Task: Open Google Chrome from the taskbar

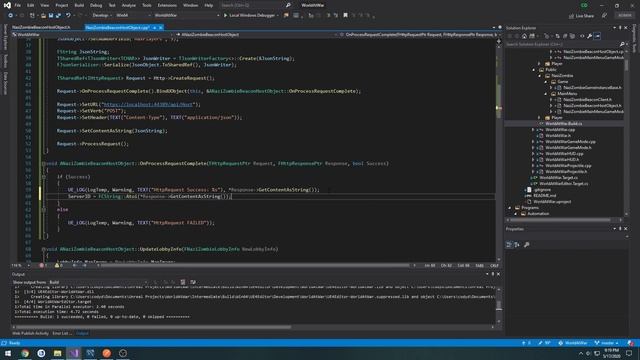Action: click(25, 353)
